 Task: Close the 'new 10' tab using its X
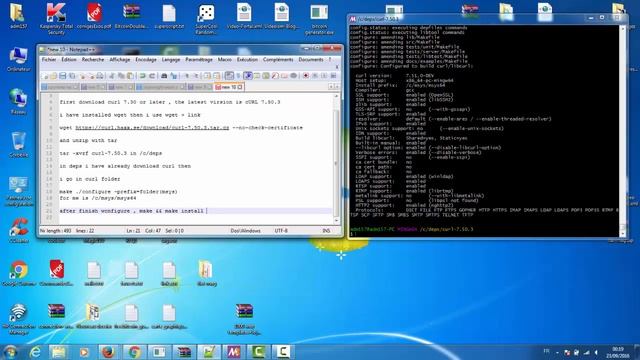(x=240, y=87)
